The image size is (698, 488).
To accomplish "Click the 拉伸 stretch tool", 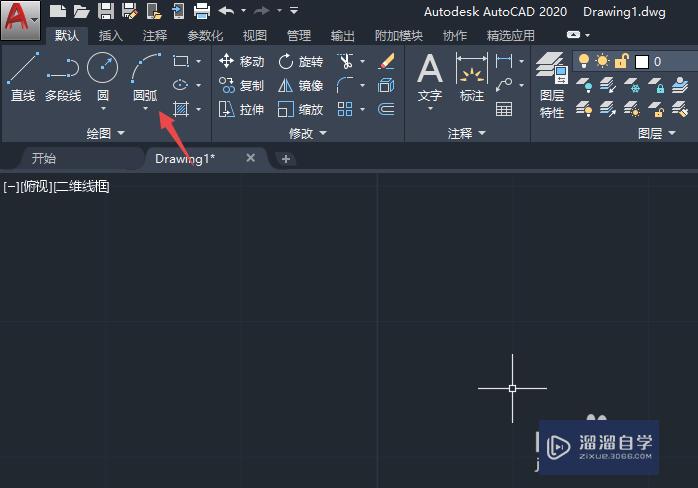I will pyautogui.click(x=242, y=109).
